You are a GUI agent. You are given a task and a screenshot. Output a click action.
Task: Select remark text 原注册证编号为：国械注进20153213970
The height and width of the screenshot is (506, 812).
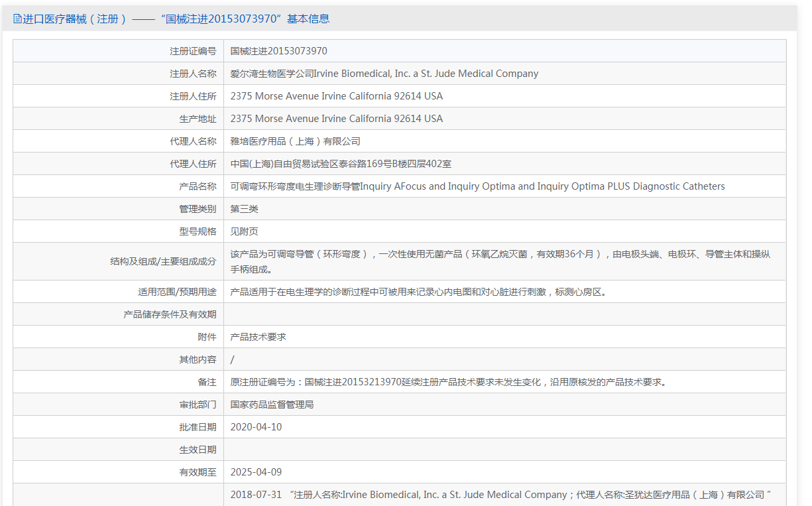tap(448, 382)
